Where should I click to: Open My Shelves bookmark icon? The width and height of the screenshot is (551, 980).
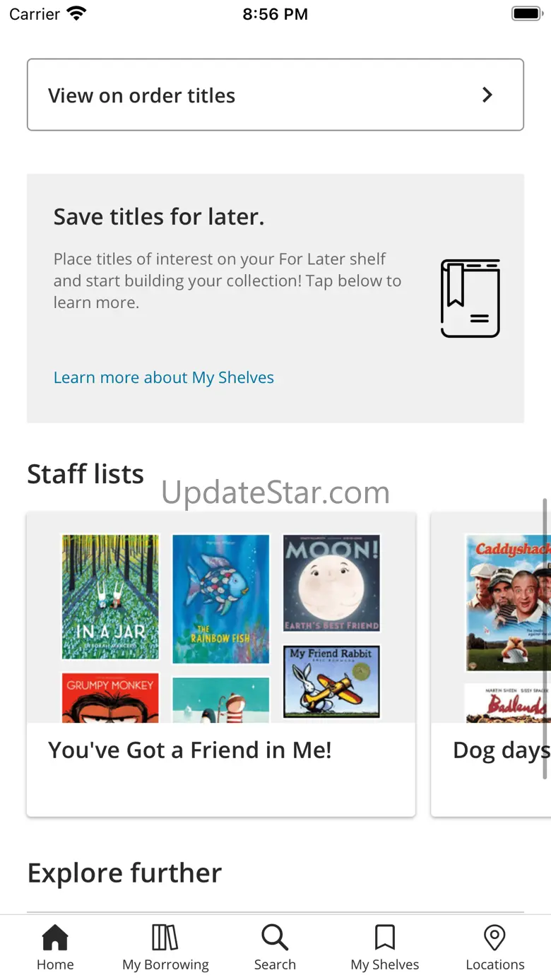(385, 938)
